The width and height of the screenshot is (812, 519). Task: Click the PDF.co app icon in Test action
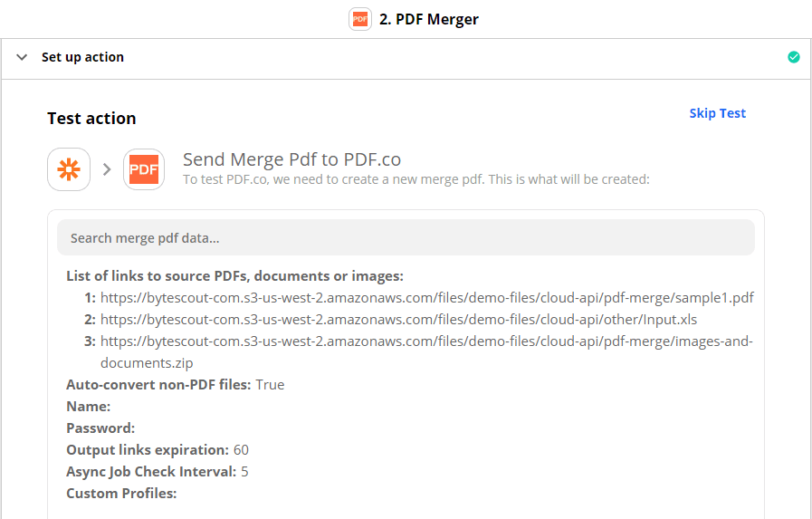(x=144, y=169)
